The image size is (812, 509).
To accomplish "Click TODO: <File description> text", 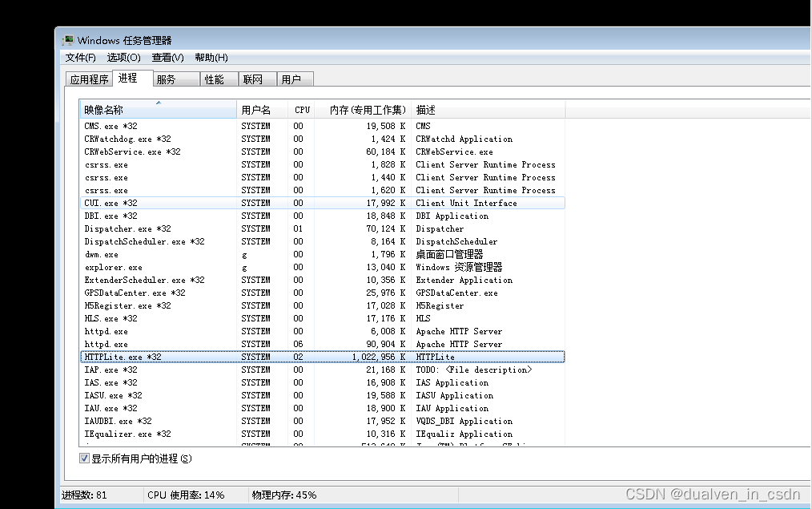I will 474,370.
